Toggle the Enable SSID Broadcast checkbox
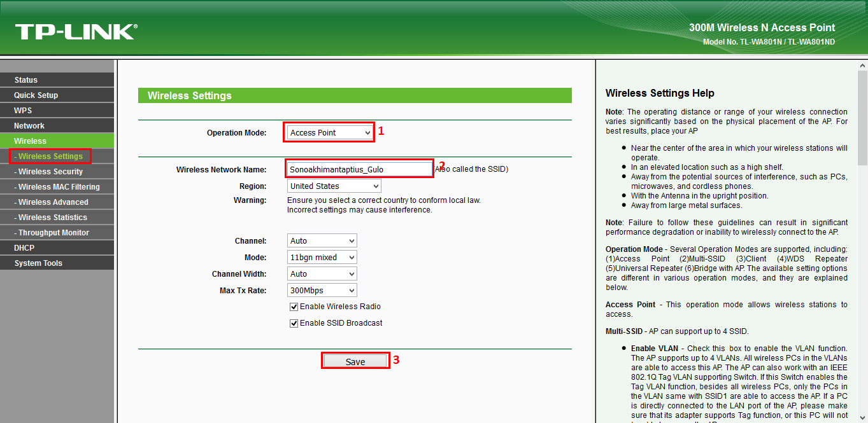Screen dimensions: 868x423 pyautogui.click(x=294, y=322)
